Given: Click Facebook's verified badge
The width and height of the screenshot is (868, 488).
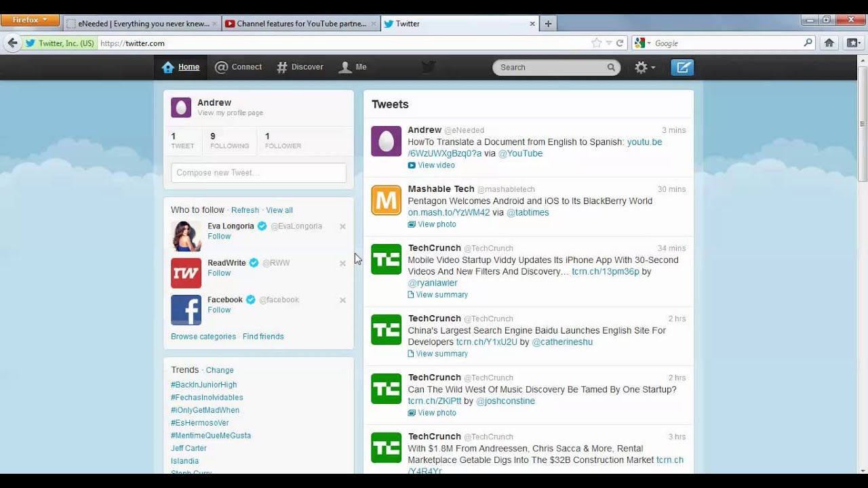Looking at the screenshot, I should (x=250, y=300).
